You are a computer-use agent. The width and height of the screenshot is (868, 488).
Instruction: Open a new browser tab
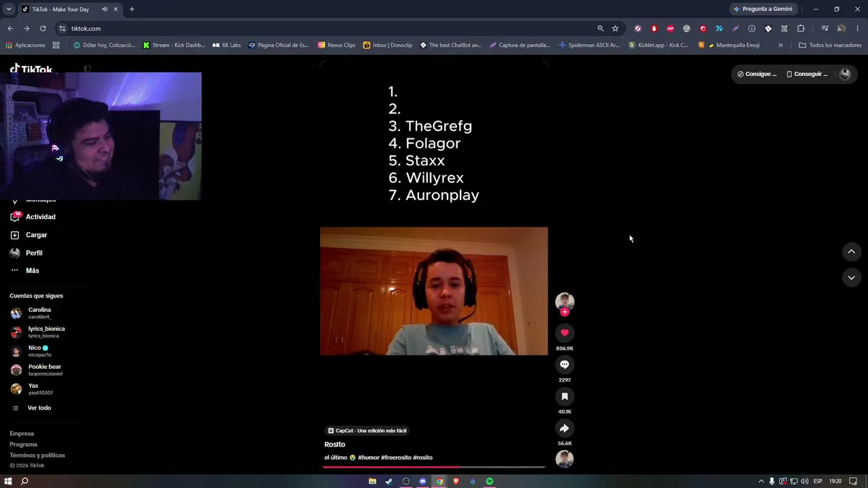pos(132,9)
